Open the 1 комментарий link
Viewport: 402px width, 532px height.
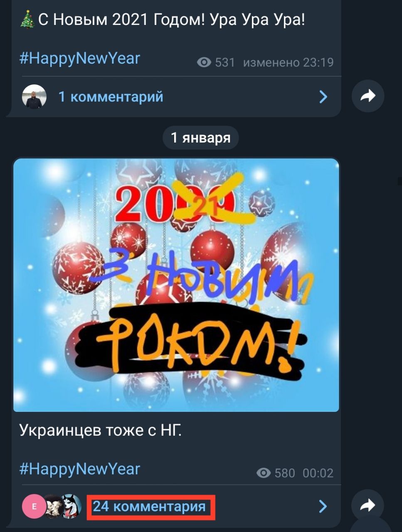(x=111, y=97)
